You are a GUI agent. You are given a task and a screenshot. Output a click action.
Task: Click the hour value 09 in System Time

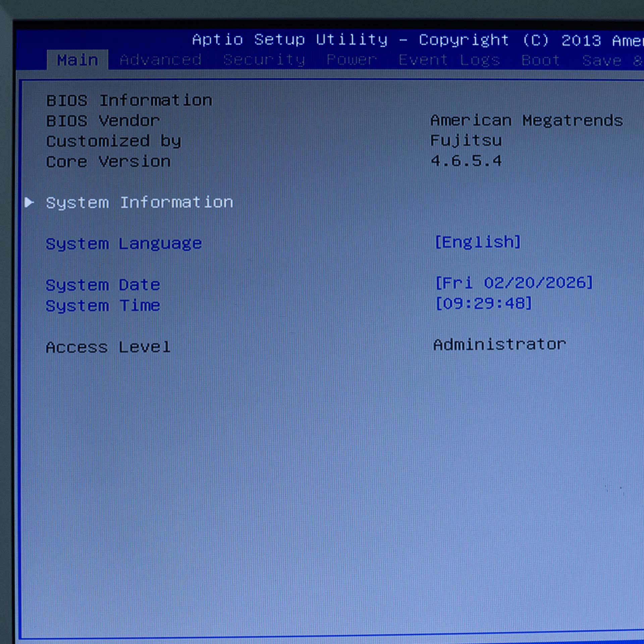coord(452,304)
